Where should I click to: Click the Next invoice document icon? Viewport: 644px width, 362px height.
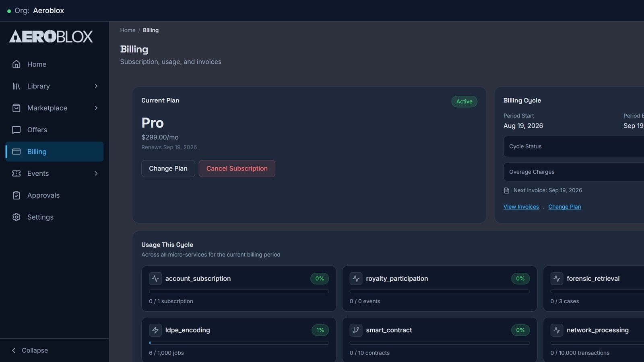[x=507, y=191]
